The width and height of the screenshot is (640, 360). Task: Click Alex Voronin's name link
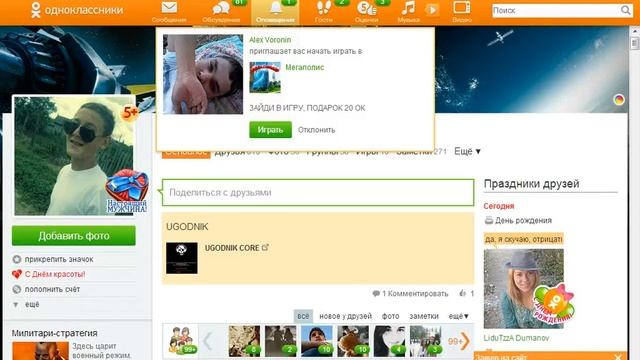click(x=270, y=40)
